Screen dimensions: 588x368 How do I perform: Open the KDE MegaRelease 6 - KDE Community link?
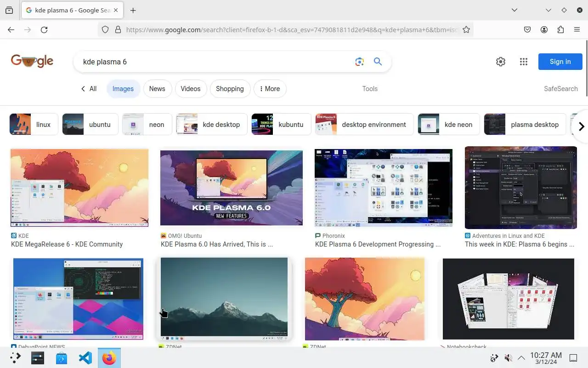click(67, 244)
